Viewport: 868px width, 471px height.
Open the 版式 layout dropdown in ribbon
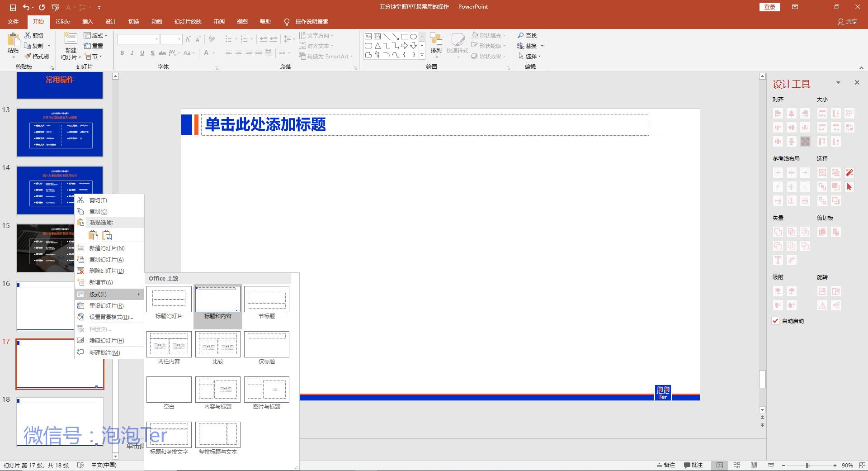click(96, 35)
